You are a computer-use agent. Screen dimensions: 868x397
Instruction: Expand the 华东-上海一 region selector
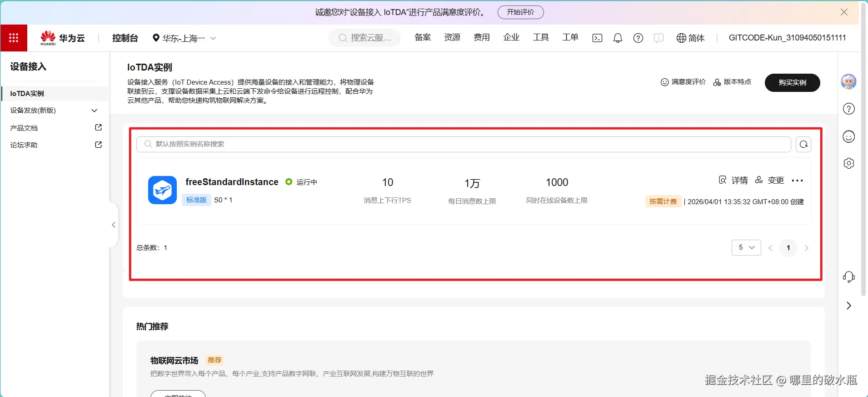coord(184,38)
